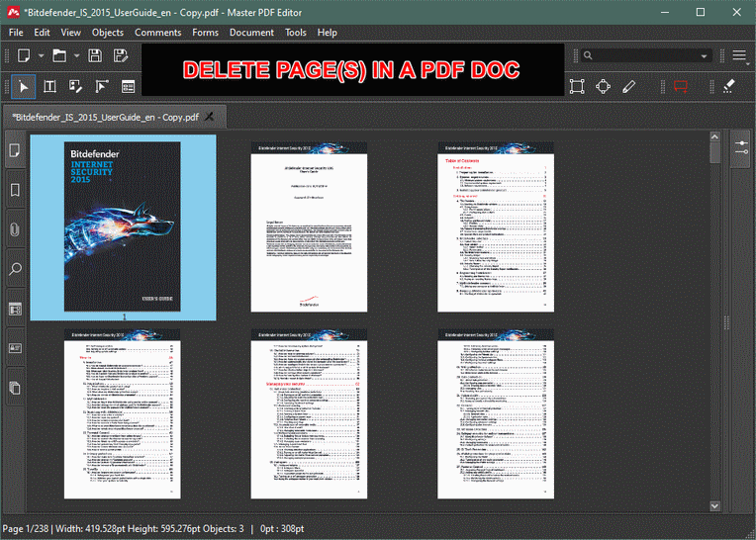Image resolution: width=756 pixels, height=540 pixels.
Task: Open the Tools menu
Action: [295, 33]
